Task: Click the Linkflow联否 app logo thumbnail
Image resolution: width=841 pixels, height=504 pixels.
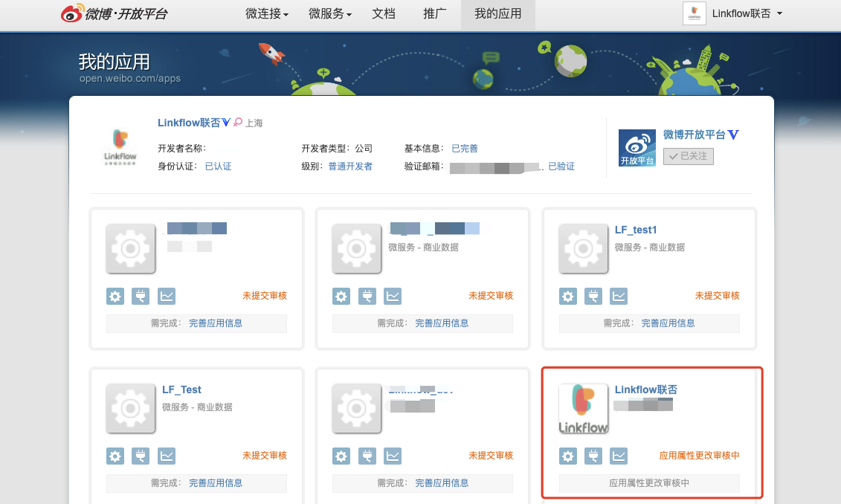Action: 583,408
